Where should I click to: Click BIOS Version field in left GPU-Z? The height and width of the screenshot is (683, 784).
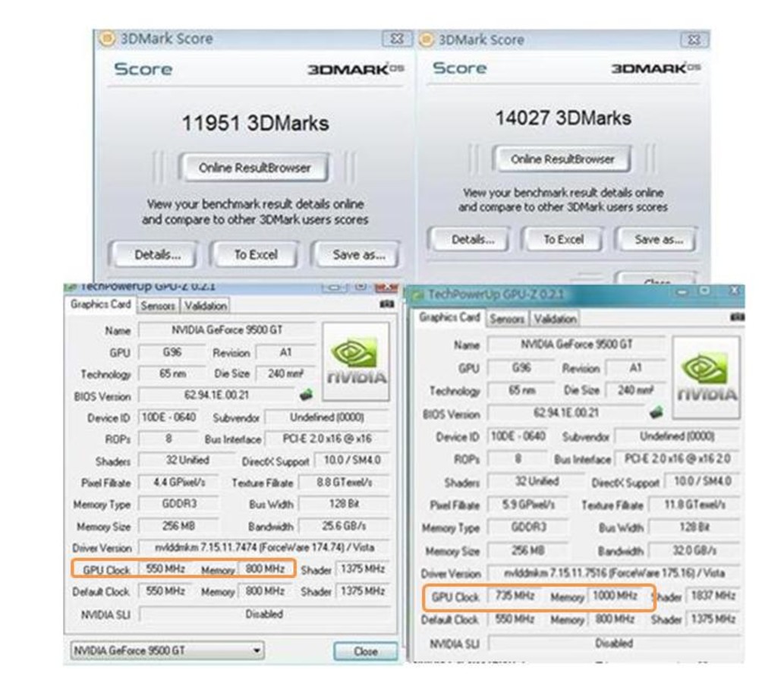point(216,395)
